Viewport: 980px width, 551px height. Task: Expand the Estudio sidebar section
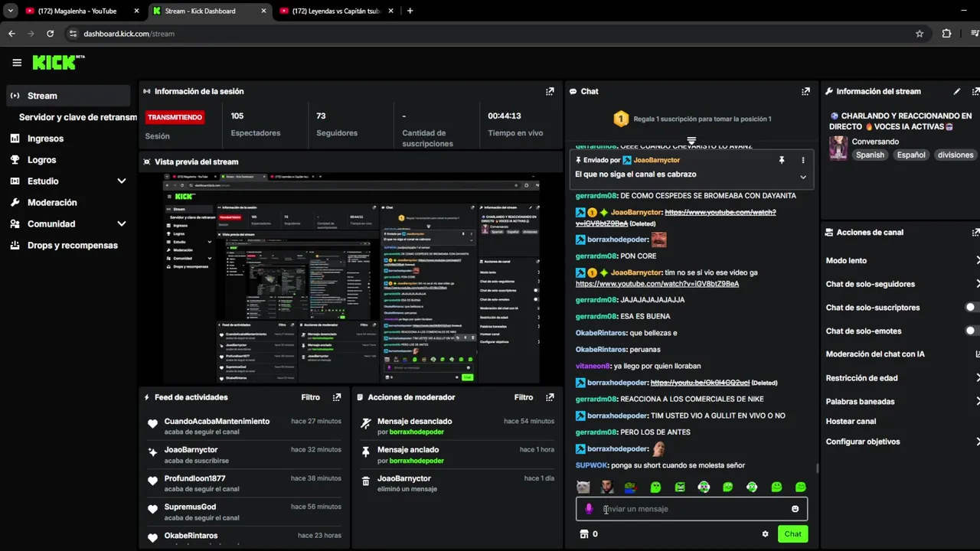tap(121, 181)
